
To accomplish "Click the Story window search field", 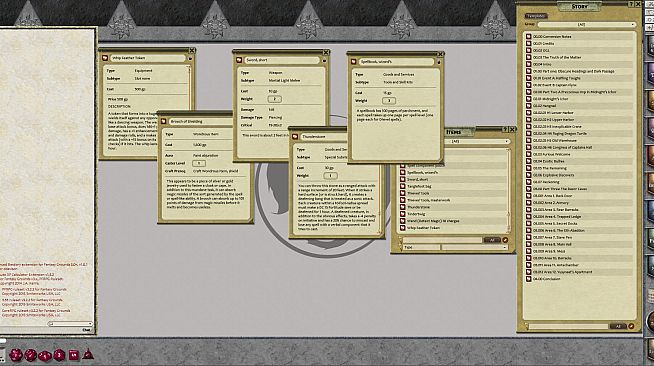I will pyautogui.click(x=568, y=326).
